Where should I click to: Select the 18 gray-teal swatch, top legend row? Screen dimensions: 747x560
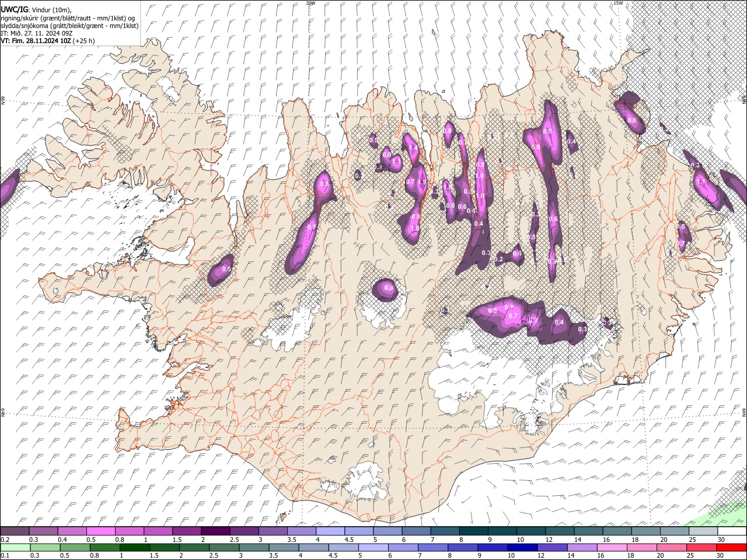point(646,531)
